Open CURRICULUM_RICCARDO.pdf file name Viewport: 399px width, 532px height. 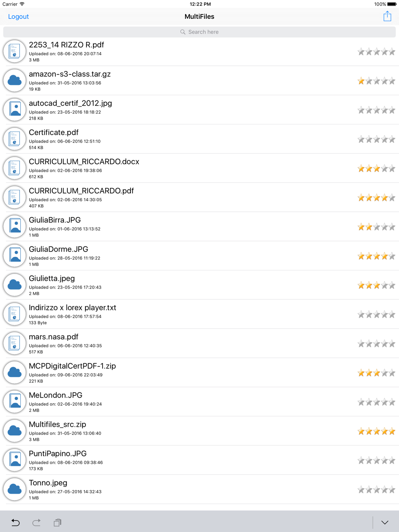pos(81,191)
